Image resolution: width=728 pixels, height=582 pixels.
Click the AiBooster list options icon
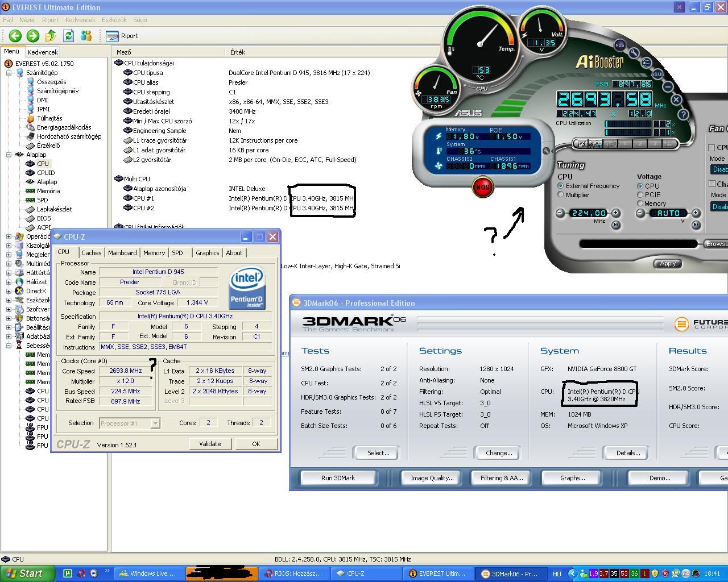(646, 63)
